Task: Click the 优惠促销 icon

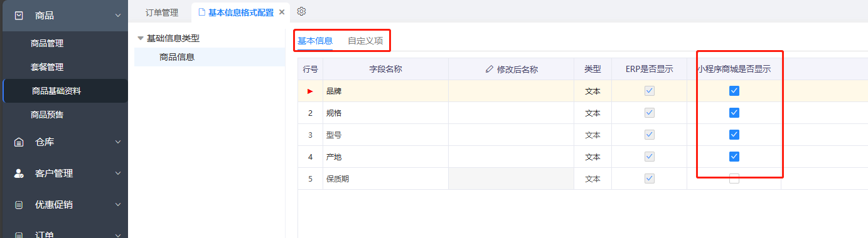Action: point(19,205)
